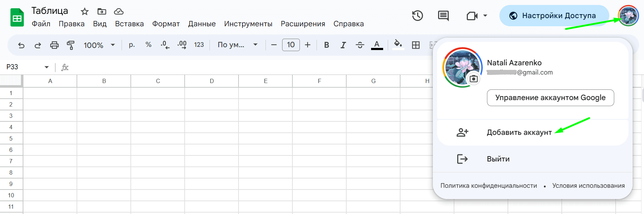Toggle bold formatting
Image resolution: width=644 pixels, height=214 pixels.
click(326, 45)
